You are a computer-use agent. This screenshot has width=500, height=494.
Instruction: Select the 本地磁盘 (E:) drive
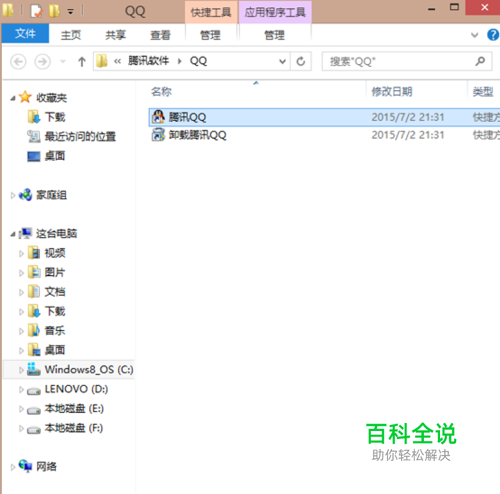[74, 409]
